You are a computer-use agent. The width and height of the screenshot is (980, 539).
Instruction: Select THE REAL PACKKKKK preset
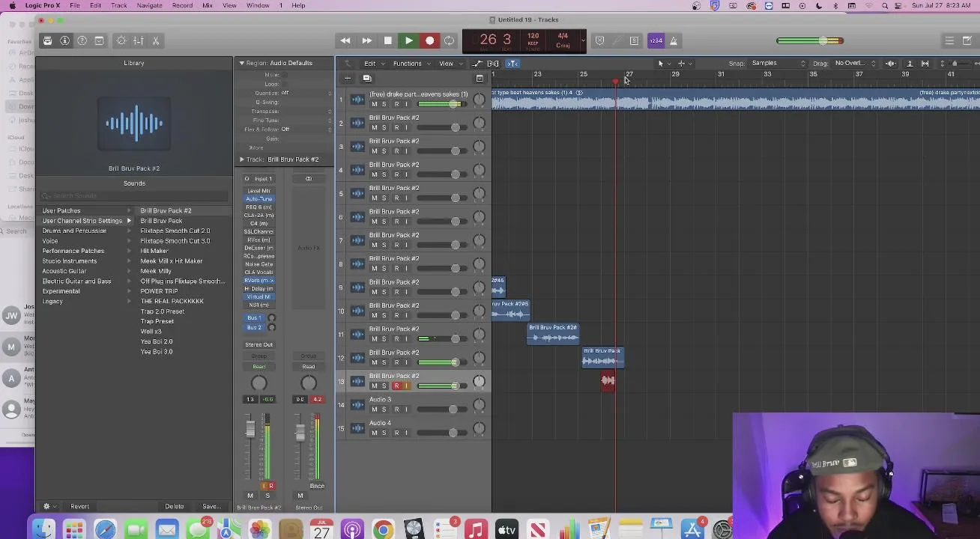172,301
